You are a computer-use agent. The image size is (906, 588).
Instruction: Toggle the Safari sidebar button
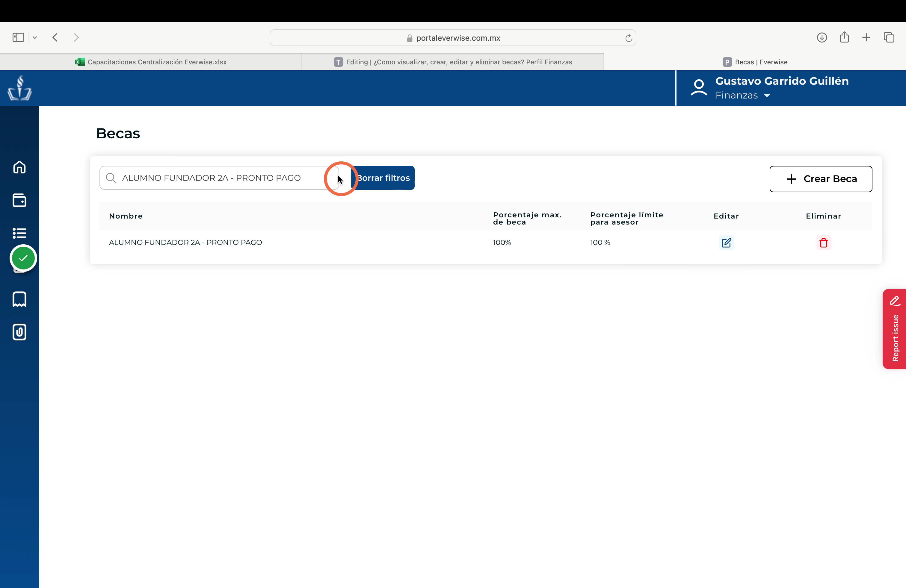pos(18,37)
